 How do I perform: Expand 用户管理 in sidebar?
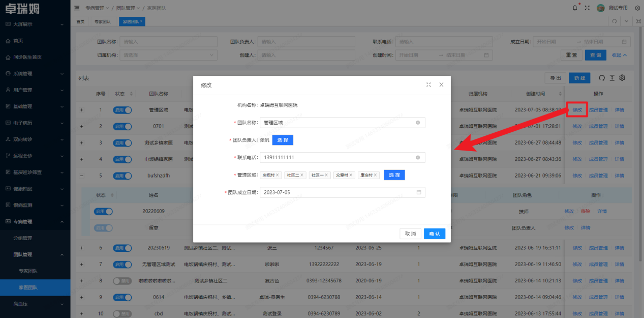35,90
